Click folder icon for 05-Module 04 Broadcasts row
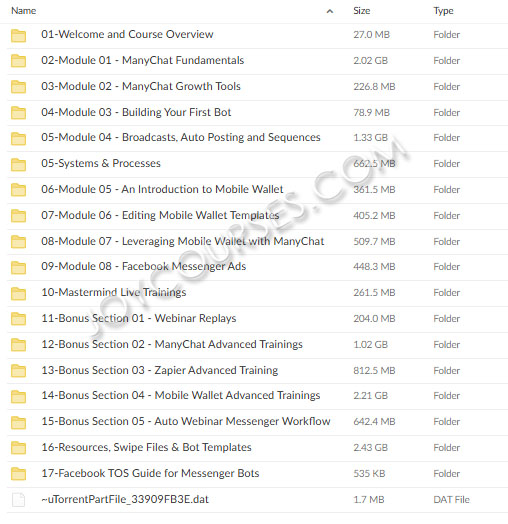Viewport: 508px width, 524px height. (18, 138)
